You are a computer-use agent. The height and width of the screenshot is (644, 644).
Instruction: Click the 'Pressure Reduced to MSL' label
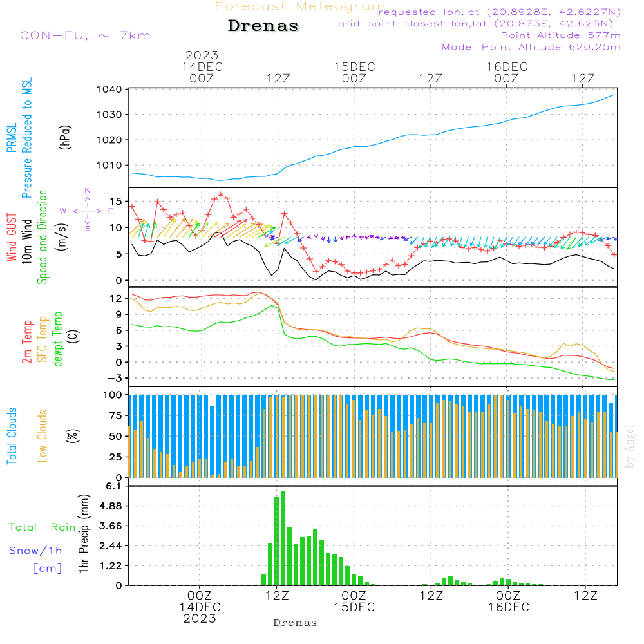pyautogui.click(x=26, y=138)
